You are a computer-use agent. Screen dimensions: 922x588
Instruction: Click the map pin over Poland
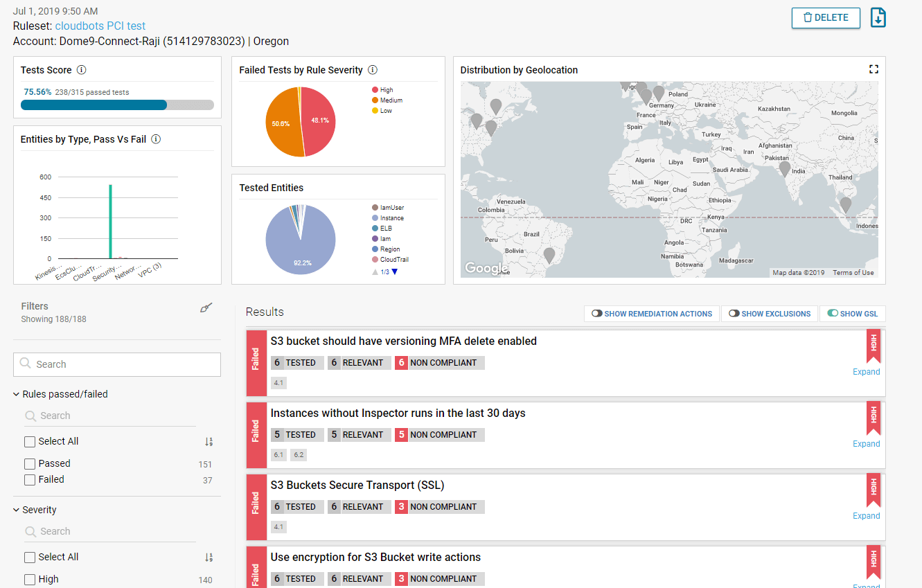pyautogui.click(x=659, y=93)
